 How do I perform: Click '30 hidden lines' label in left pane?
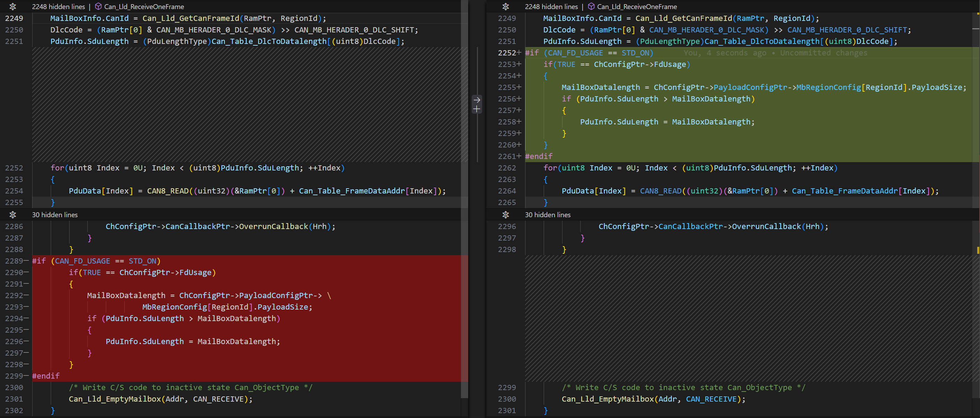(x=55, y=215)
